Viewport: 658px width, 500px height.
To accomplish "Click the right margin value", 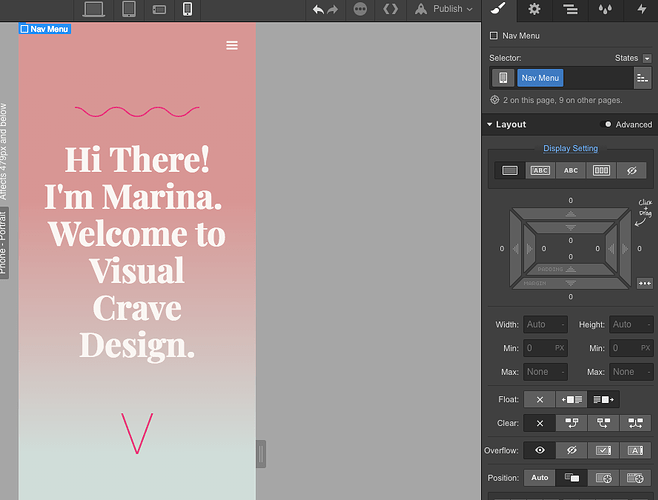I will coord(639,249).
